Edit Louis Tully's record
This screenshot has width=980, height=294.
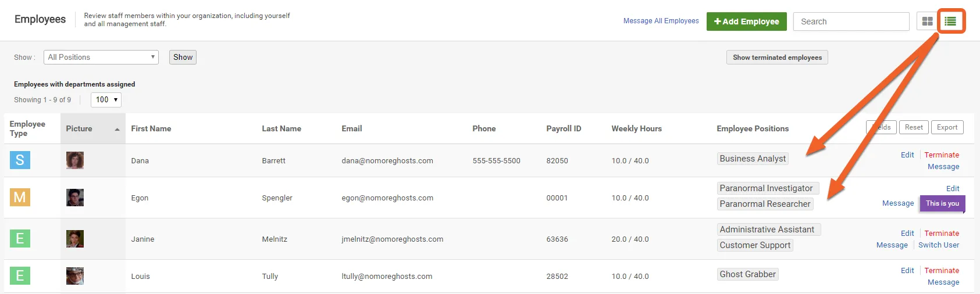[907, 270]
